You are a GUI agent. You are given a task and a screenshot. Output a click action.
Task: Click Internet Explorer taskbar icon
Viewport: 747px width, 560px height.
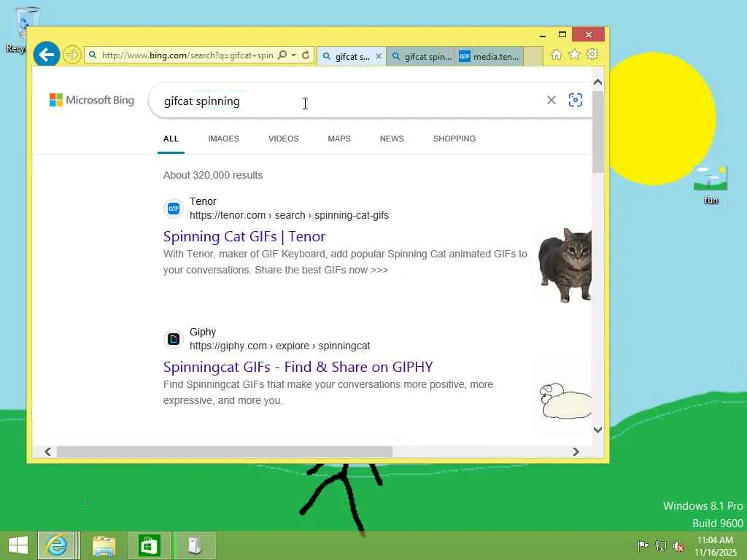pos(57,545)
